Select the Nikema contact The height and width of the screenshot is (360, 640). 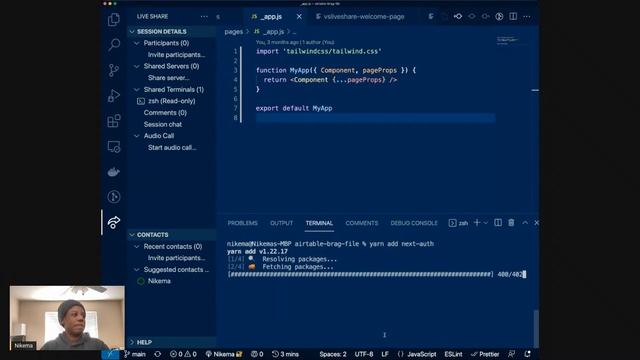point(159,281)
